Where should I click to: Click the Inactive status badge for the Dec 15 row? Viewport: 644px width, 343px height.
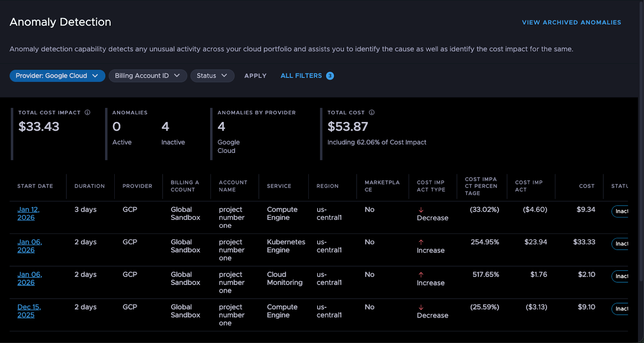click(621, 309)
